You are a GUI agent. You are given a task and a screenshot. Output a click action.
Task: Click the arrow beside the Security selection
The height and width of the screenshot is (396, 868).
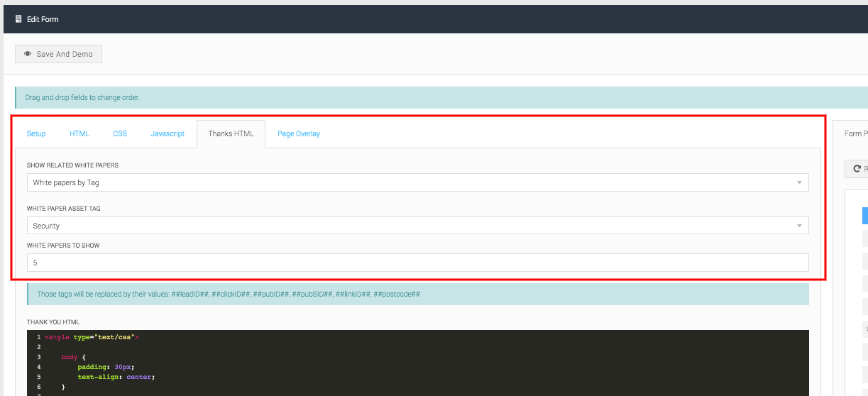pos(799,226)
